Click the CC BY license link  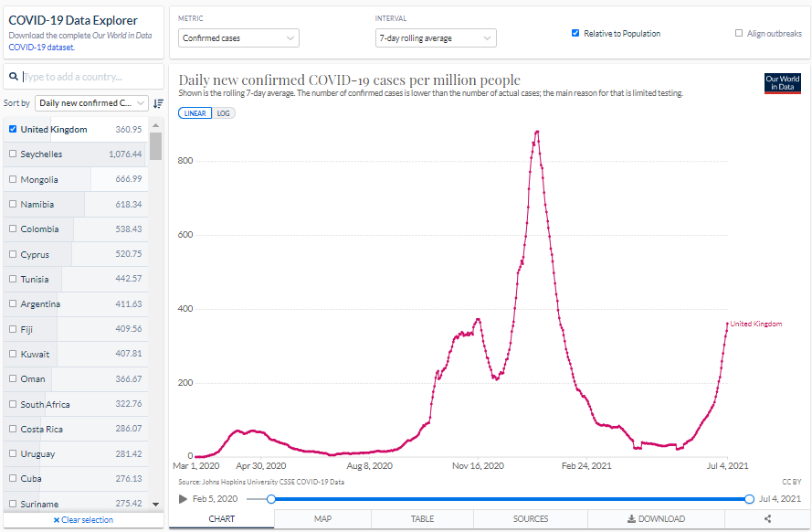pos(791,482)
